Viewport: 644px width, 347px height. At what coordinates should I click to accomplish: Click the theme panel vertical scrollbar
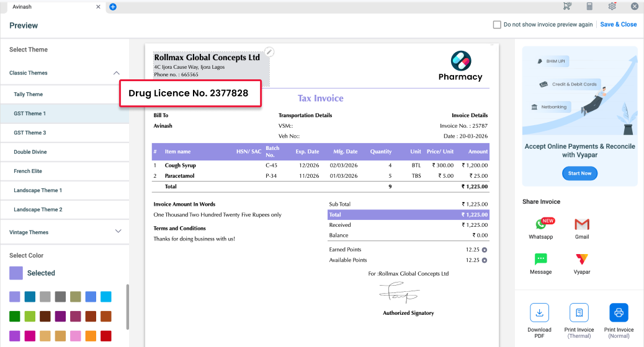click(x=127, y=307)
